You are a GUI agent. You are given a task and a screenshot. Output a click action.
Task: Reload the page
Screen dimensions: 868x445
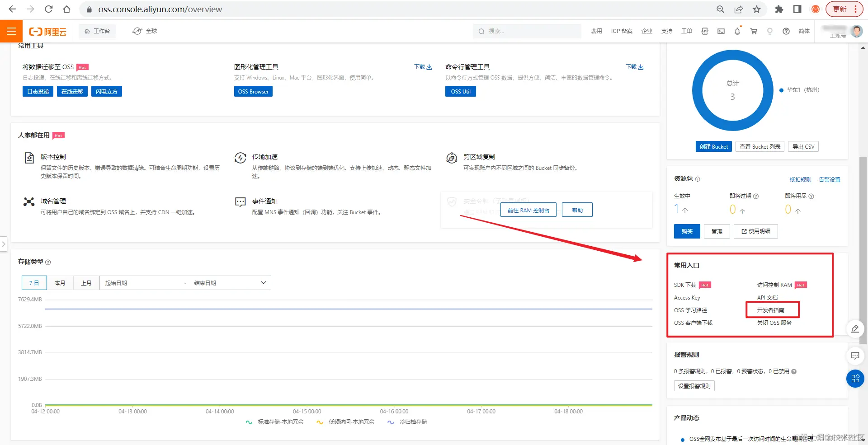pos(48,9)
